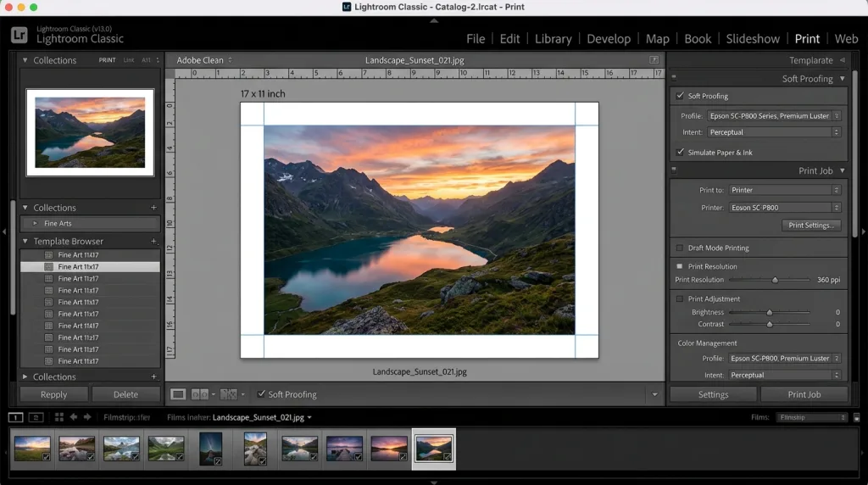Toggle the Print Job panel switch
The image size is (868, 485).
[x=674, y=170]
